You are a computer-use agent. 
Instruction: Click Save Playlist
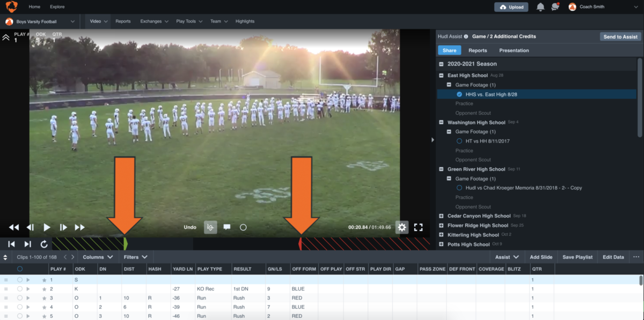(577, 257)
